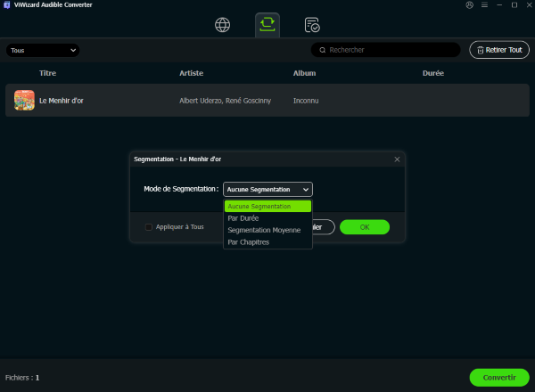Minimize the ViWizard window

[x=499, y=5]
